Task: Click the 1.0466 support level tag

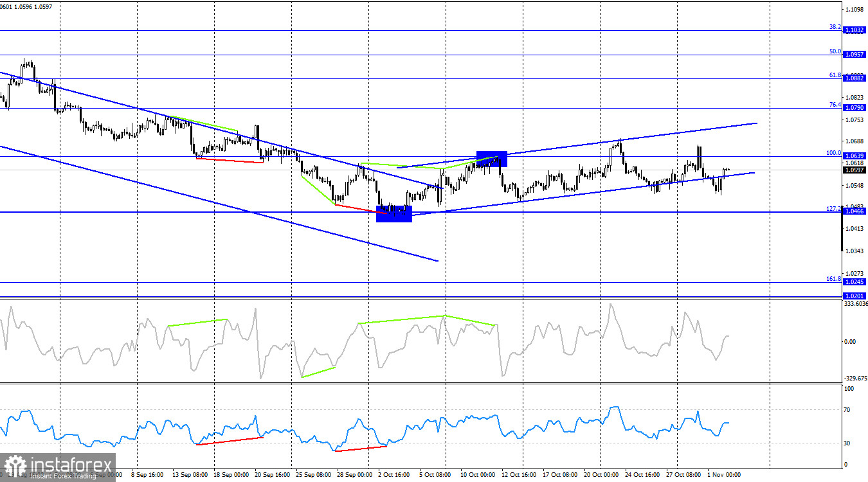Action: click(x=854, y=211)
